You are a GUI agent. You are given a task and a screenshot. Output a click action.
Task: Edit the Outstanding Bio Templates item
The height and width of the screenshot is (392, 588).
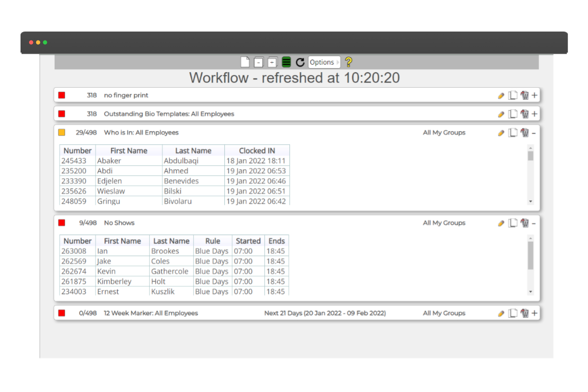501,115
